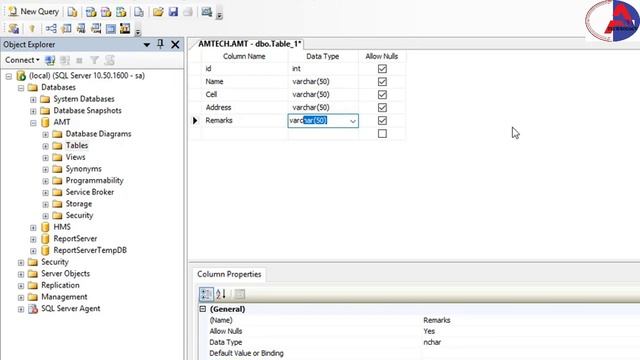Select the ReportServer database
The height and width of the screenshot is (360, 640).
click(75, 239)
